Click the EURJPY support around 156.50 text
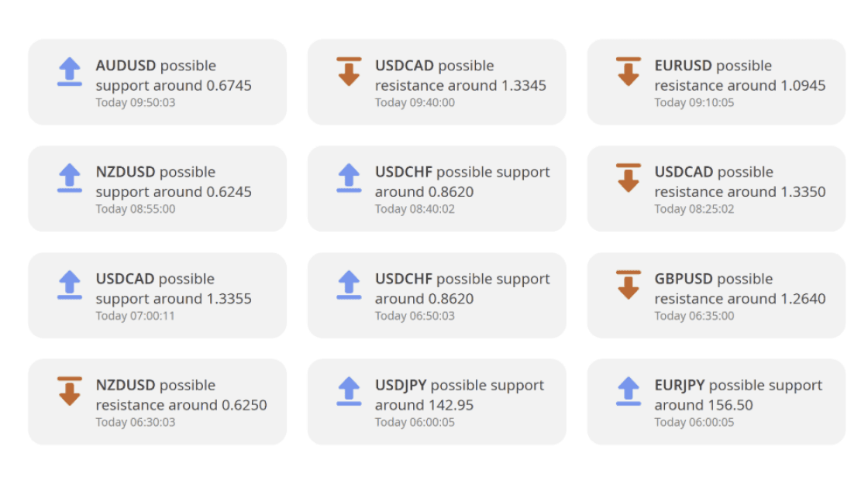Screen dimensions: 868x477 click(x=738, y=395)
